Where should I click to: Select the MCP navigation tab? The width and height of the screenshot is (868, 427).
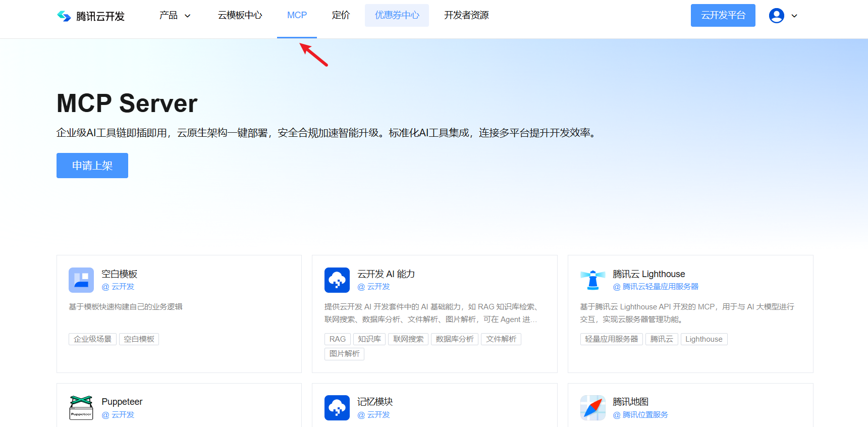[297, 16]
